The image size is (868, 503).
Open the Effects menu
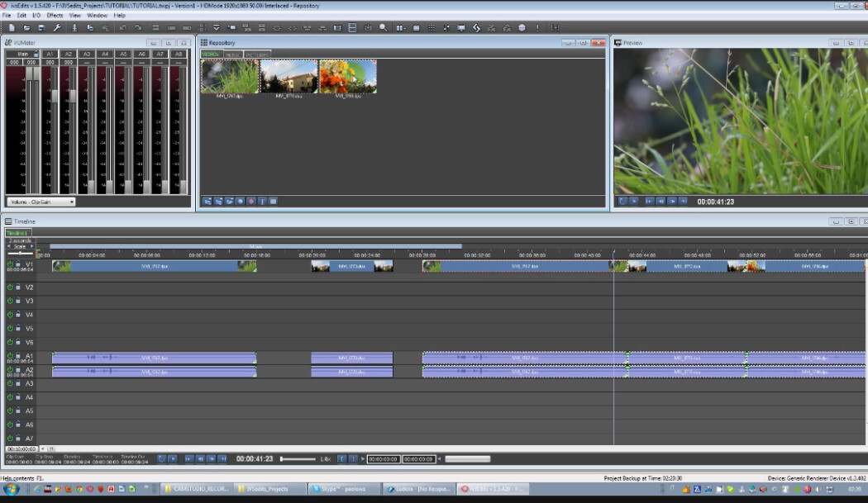55,15
